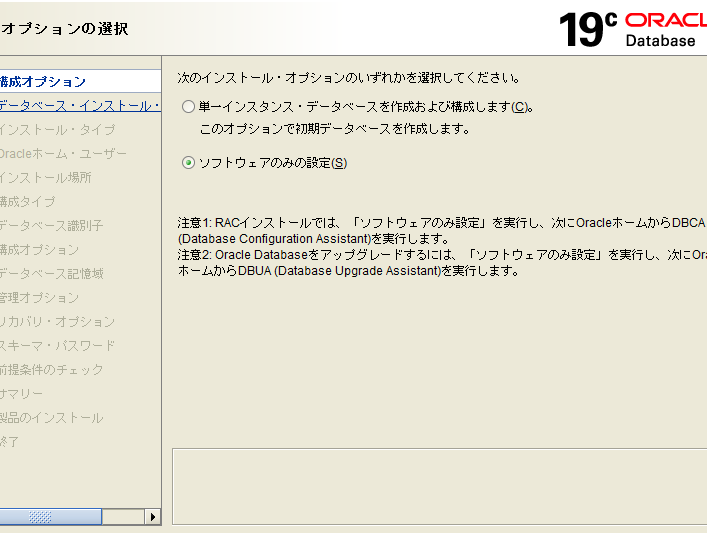This screenshot has width=707, height=533.
Task: Click the 管理オプション step
Action: (x=40, y=298)
